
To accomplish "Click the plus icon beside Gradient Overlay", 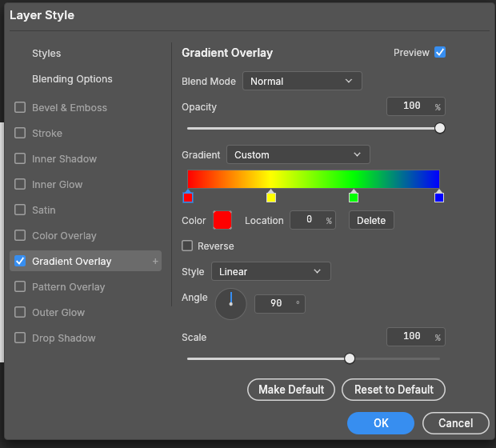I will click(155, 262).
